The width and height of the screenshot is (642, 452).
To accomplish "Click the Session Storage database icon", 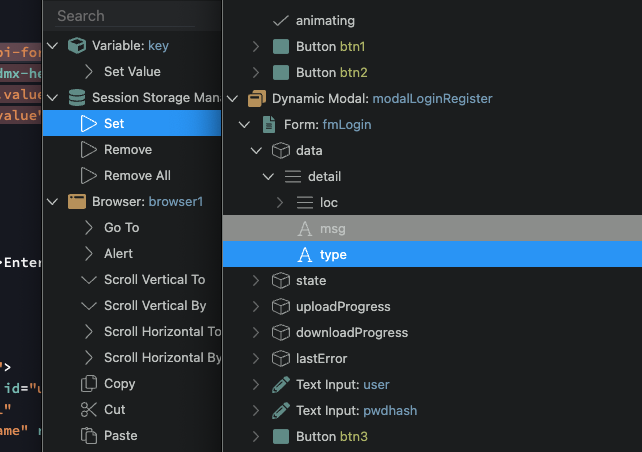I will 76,98.
